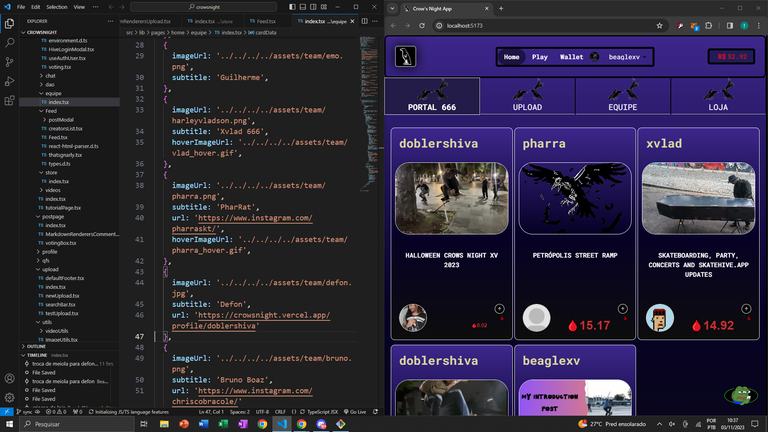Open the customize layout icon in VS Code

(324, 7)
